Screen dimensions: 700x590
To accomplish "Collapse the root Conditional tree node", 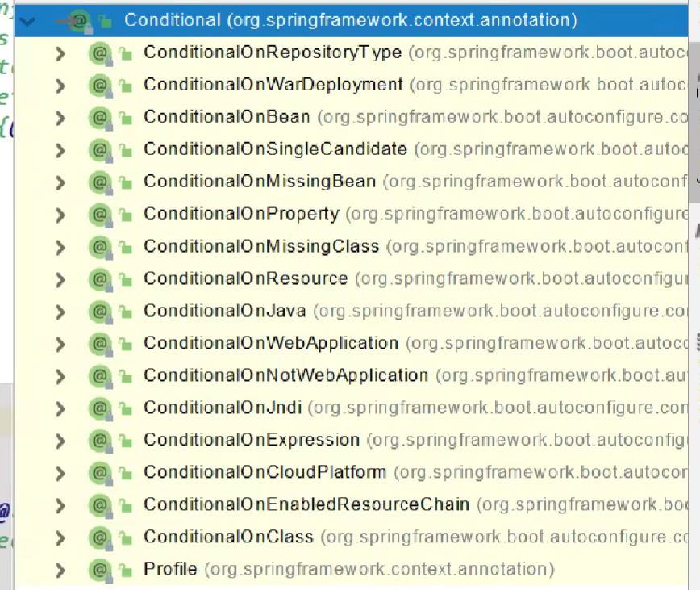I will coord(29,21).
